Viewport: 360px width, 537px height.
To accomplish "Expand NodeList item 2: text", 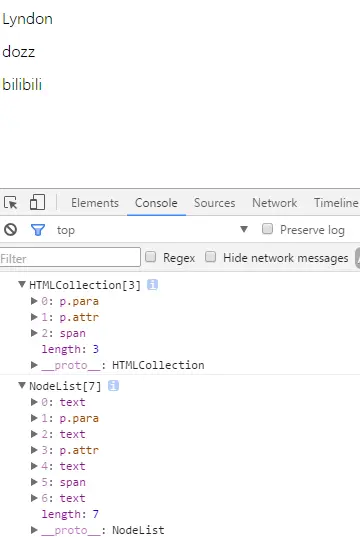I will coord(34,434).
